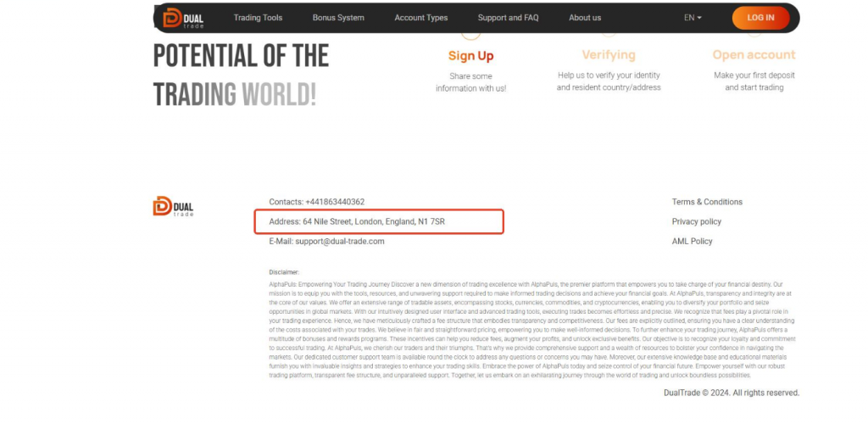This screenshot has width=868, height=424.
Task: Select the Open account step heading
Action: point(754,55)
